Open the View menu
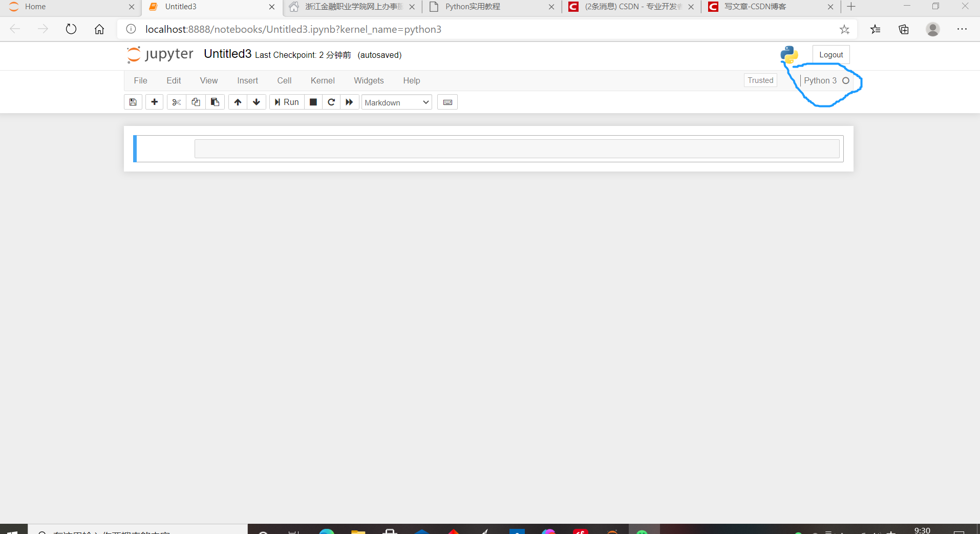Screen dimensions: 980x534 [209, 80]
